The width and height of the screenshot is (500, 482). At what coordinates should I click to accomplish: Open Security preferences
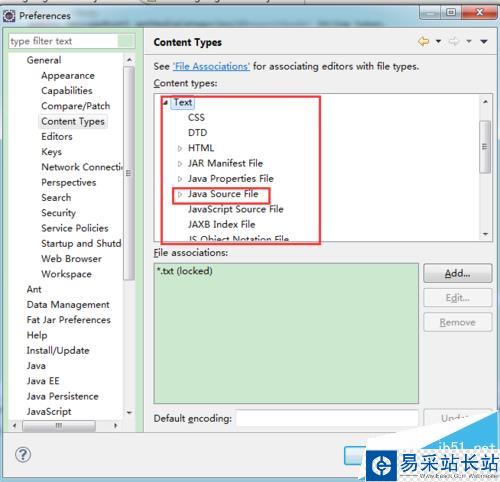(58, 213)
